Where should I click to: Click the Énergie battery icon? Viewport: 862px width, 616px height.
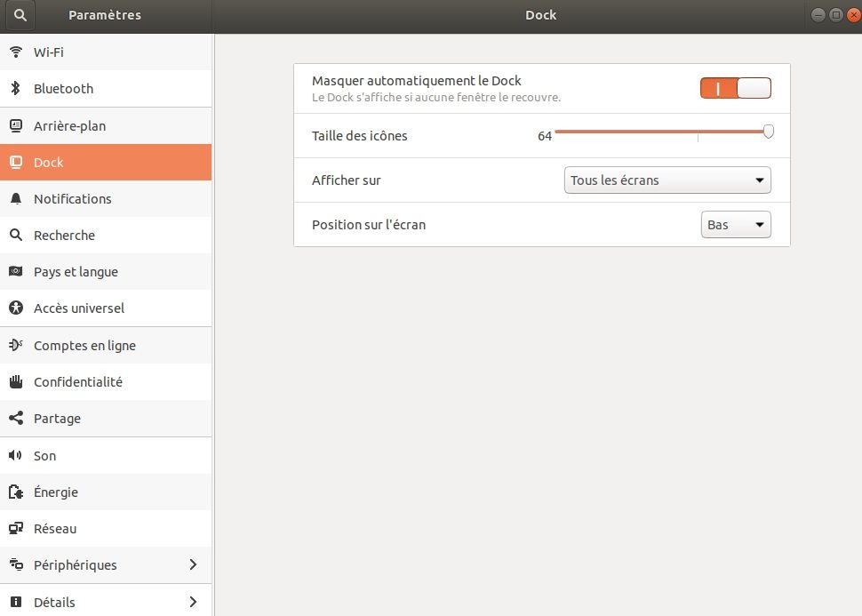click(16, 492)
